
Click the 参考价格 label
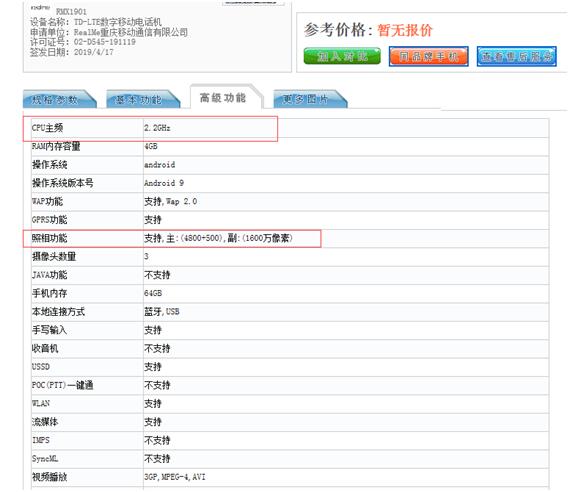pyautogui.click(x=338, y=30)
